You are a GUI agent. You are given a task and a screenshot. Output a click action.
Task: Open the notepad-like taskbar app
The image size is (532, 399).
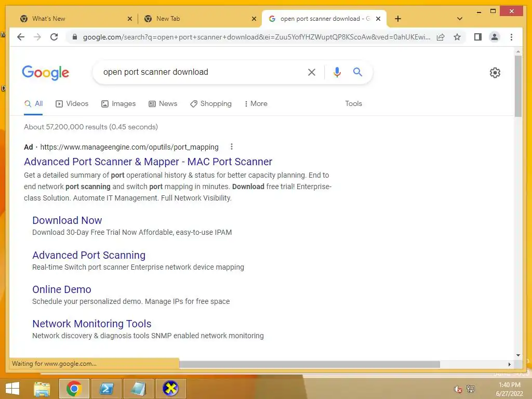[138, 389]
